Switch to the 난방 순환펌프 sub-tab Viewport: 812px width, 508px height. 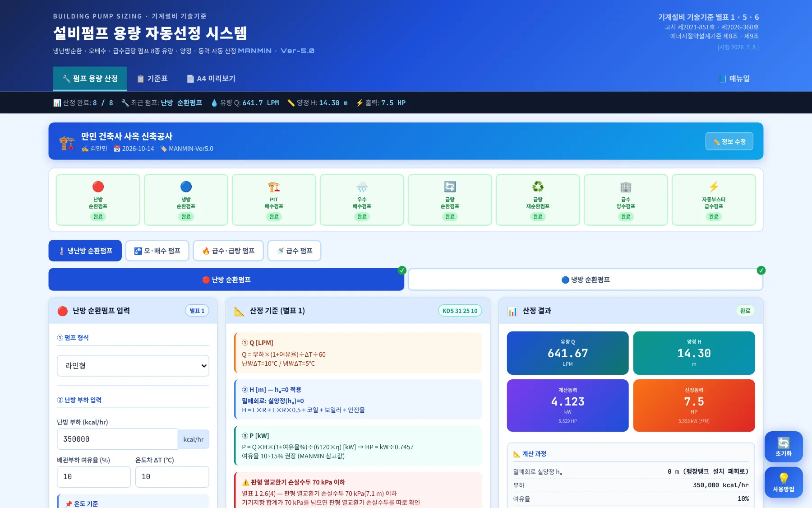pos(226,280)
